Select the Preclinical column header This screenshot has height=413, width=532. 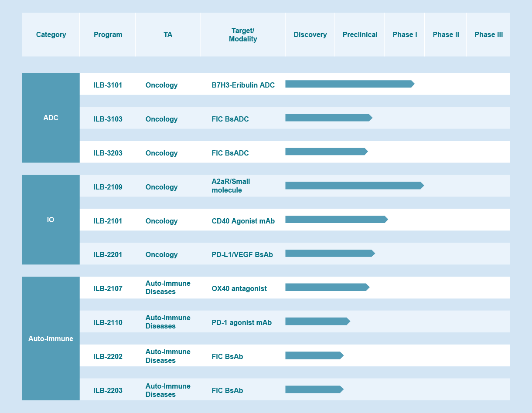(360, 35)
